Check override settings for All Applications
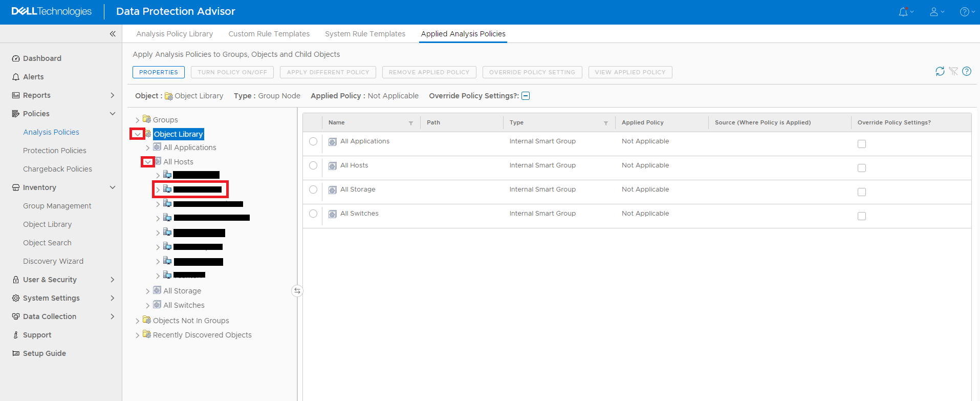 [862, 144]
